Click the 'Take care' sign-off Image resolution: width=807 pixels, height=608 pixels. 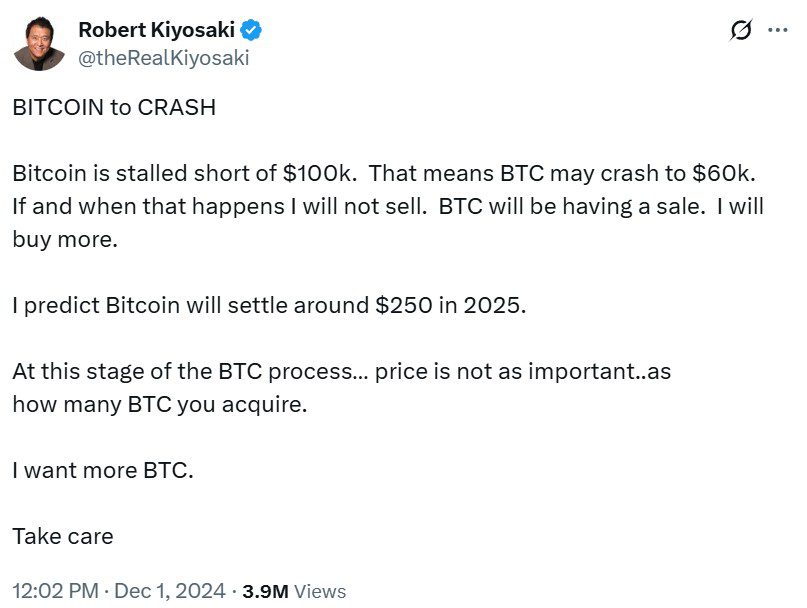coord(62,535)
